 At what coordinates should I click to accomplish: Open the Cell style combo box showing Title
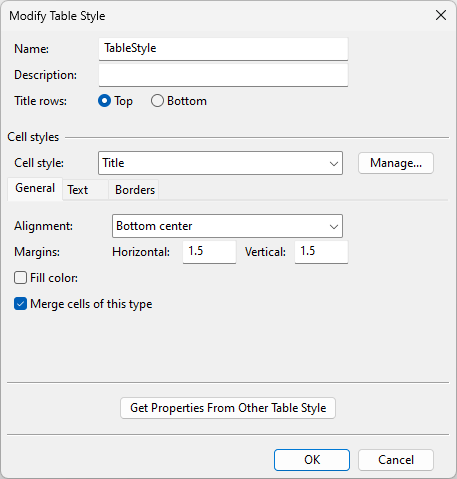coord(220,163)
